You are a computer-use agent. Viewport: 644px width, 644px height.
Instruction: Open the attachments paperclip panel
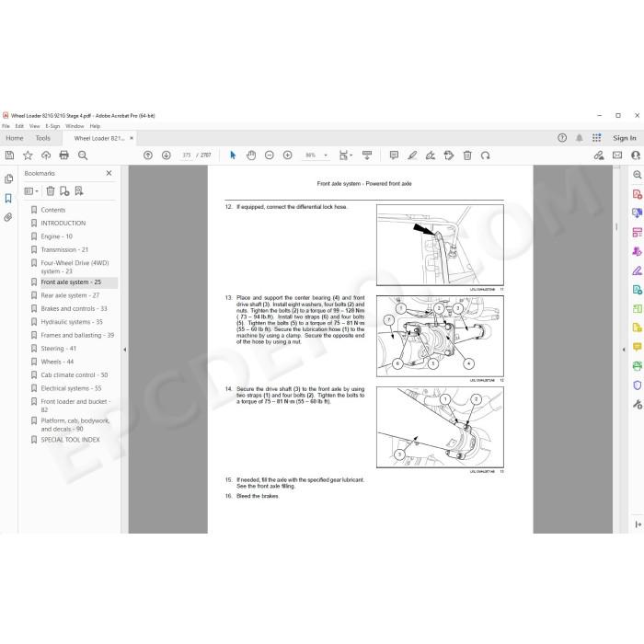(8, 217)
